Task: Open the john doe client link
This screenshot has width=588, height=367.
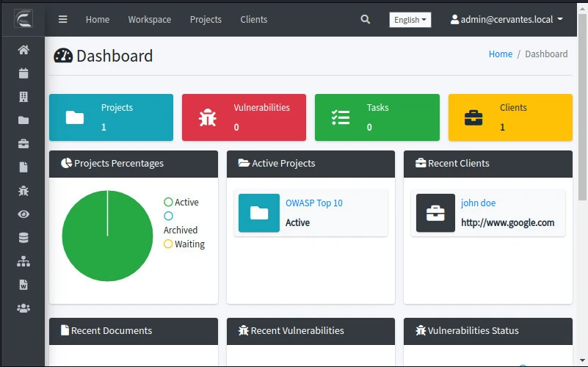Action: [478, 203]
